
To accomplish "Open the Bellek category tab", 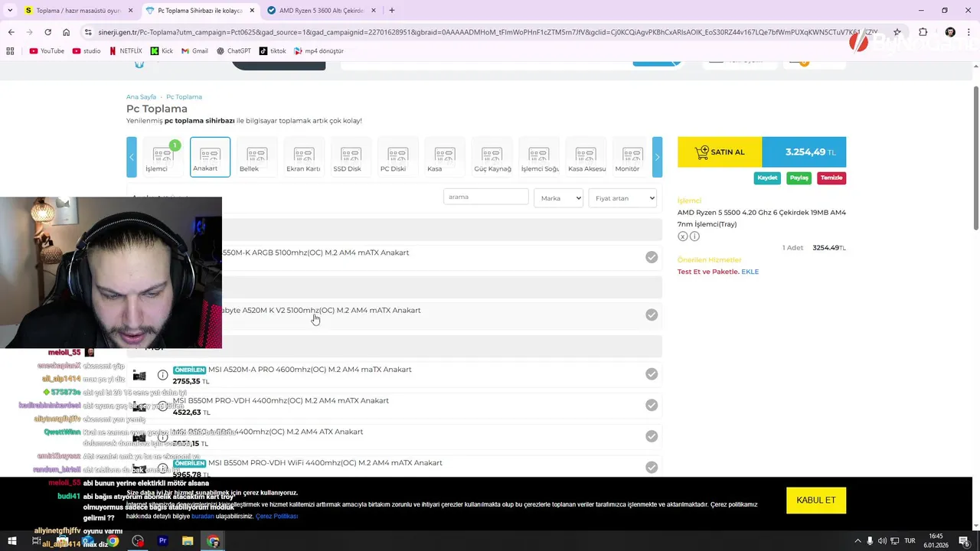I will coord(256,157).
